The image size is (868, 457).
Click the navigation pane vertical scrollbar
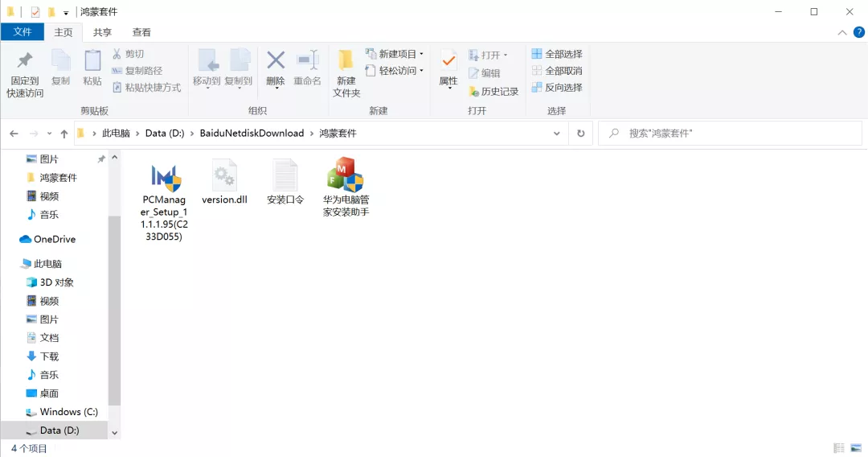pos(114,311)
